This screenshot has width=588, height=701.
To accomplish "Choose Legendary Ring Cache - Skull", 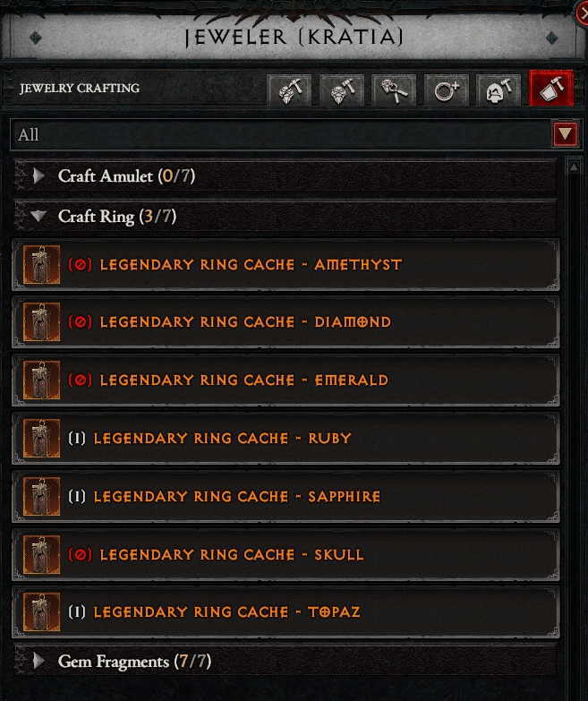I will 285,554.
